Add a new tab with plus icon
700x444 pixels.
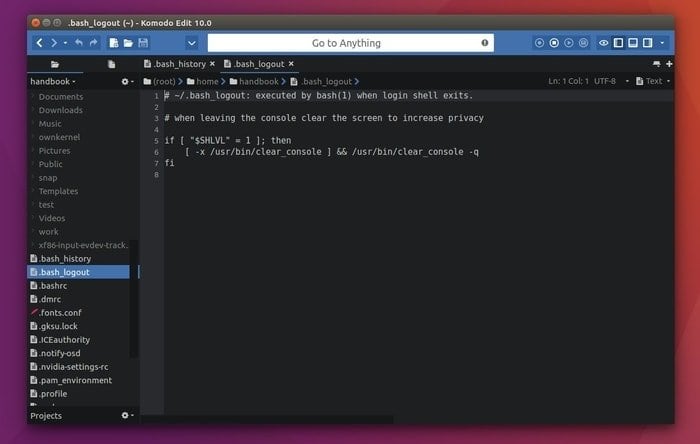tap(669, 64)
